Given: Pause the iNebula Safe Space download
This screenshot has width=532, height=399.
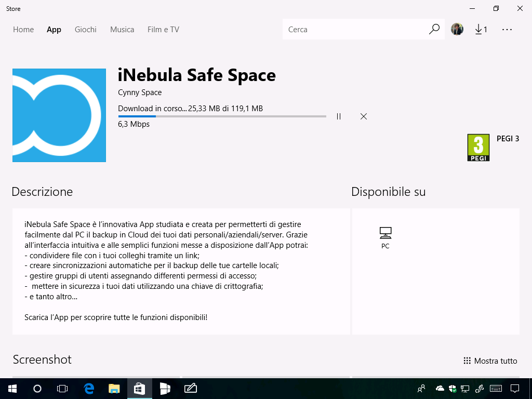Looking at the screenshot, I should 339,116.
